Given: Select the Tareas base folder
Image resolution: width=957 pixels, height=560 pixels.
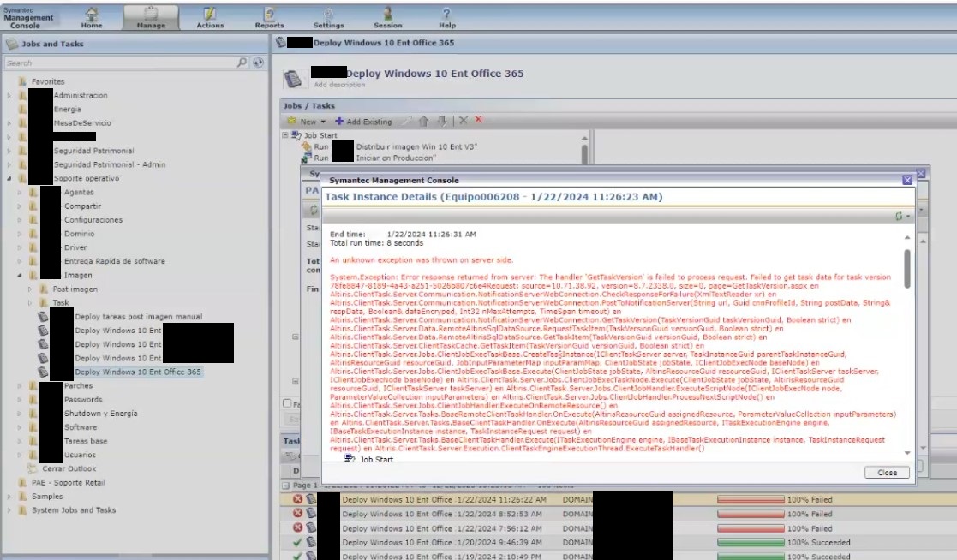Looking at the screenshot, I should (x=86, y=441).
